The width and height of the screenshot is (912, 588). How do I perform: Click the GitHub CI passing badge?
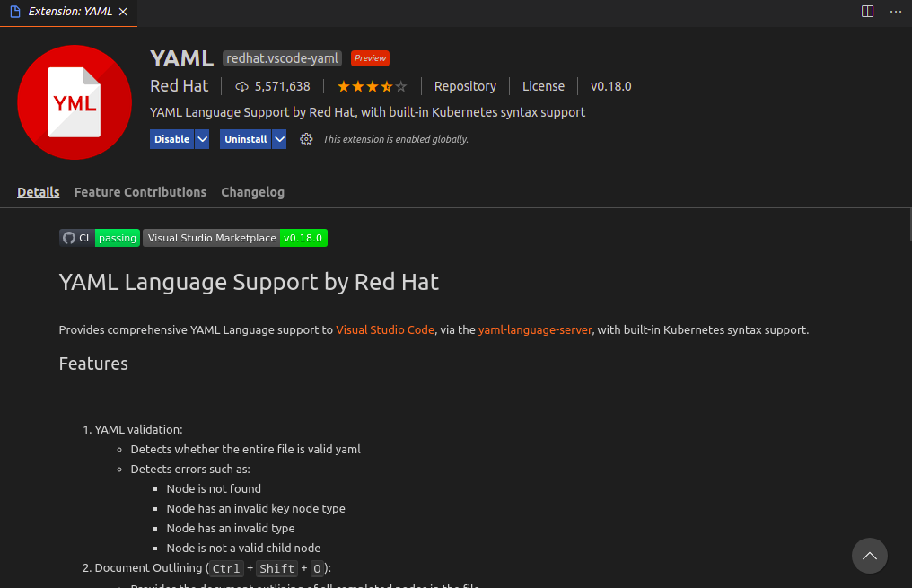click(x=100, y=238)
